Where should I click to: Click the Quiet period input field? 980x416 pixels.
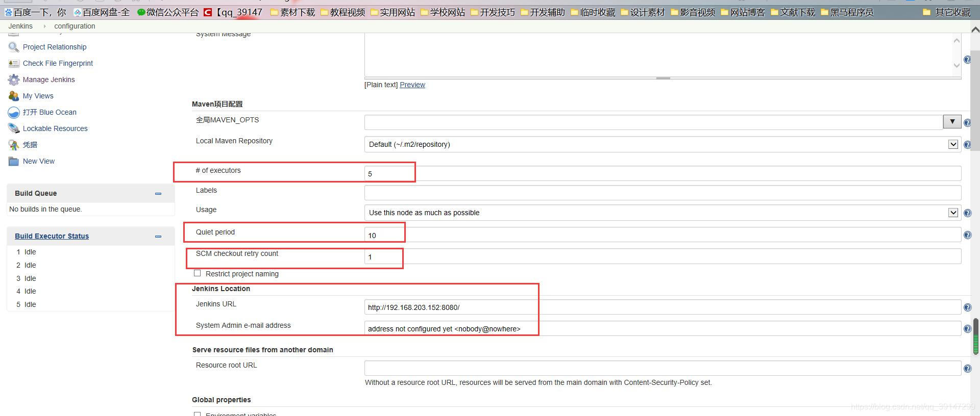(663, 235)
